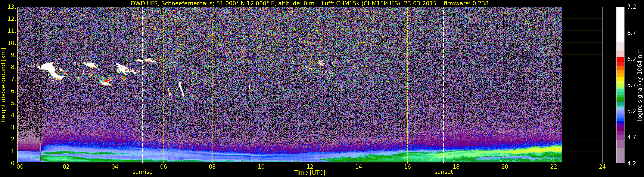
Task: Click the height axis tick label "7."
Action: 13,79
